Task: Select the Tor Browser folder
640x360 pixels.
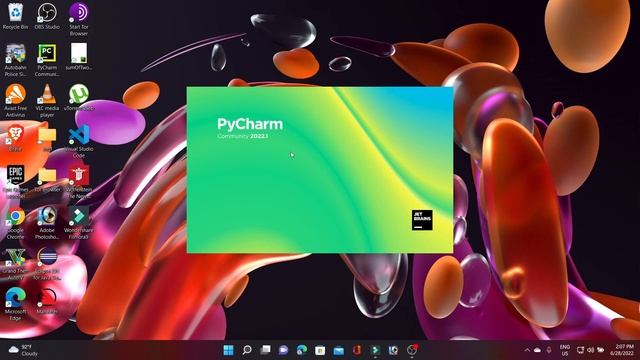Action: point(47,179)
